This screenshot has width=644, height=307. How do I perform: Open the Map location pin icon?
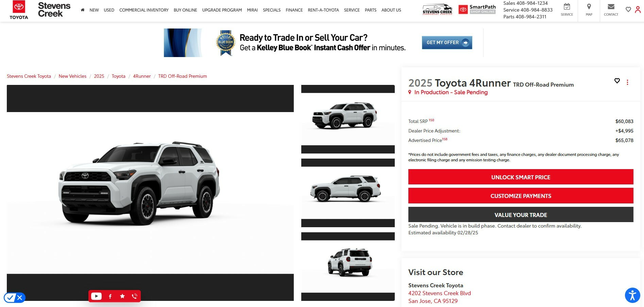click(x=589, y=7)
